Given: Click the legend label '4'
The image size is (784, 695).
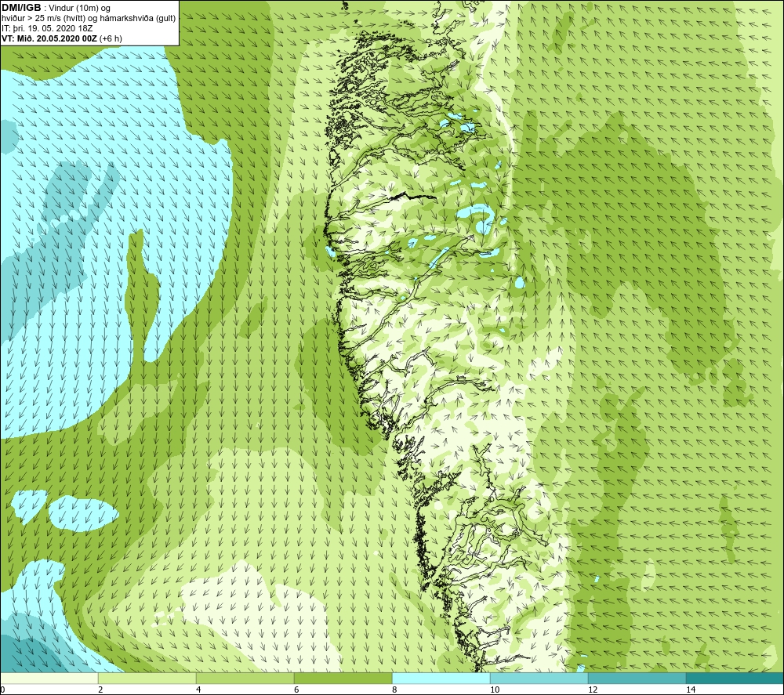Looking at the screenshot, I should click(x=198, y=690).
